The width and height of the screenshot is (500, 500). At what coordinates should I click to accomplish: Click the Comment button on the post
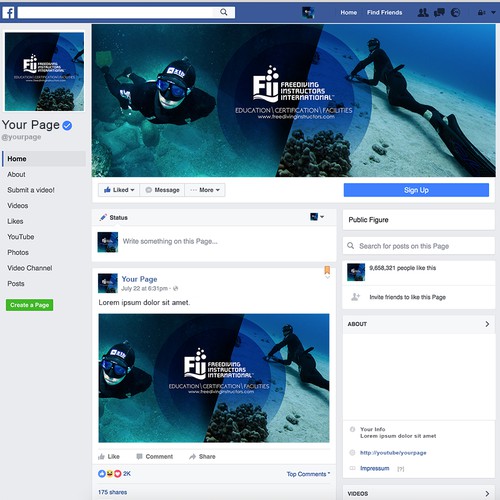pyautogui.click(x=154, y=456)
